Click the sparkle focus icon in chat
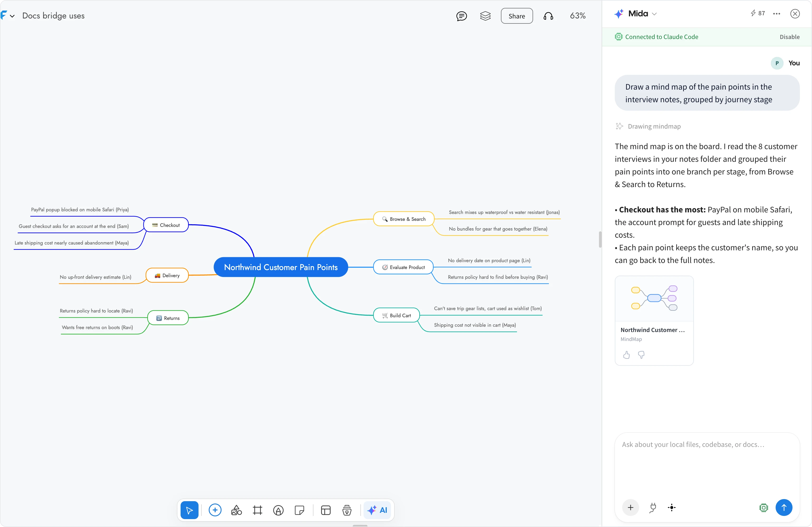This screenshot has width=812, height=527. pyautogui.click(x=672, y=508)
